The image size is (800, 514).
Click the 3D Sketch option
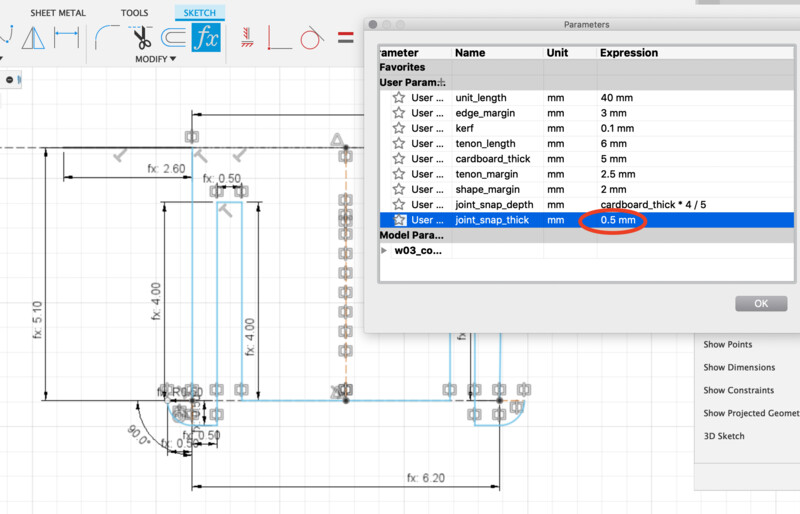[724, 436]
